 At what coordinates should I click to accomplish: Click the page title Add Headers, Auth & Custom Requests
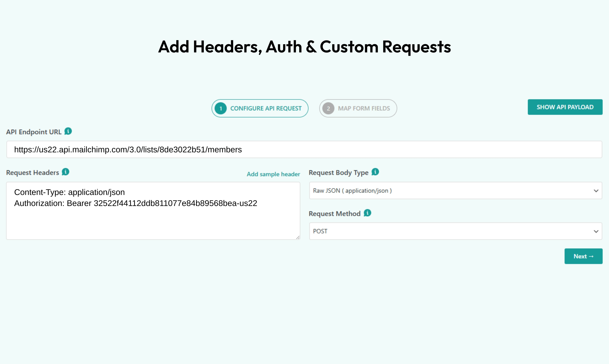click(304, 47)
